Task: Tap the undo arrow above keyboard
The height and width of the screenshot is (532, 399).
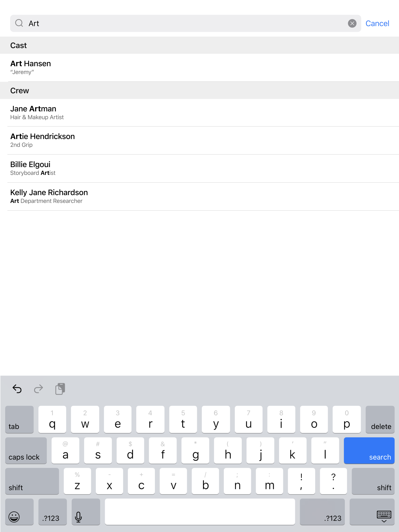Action: coord(17,389)
